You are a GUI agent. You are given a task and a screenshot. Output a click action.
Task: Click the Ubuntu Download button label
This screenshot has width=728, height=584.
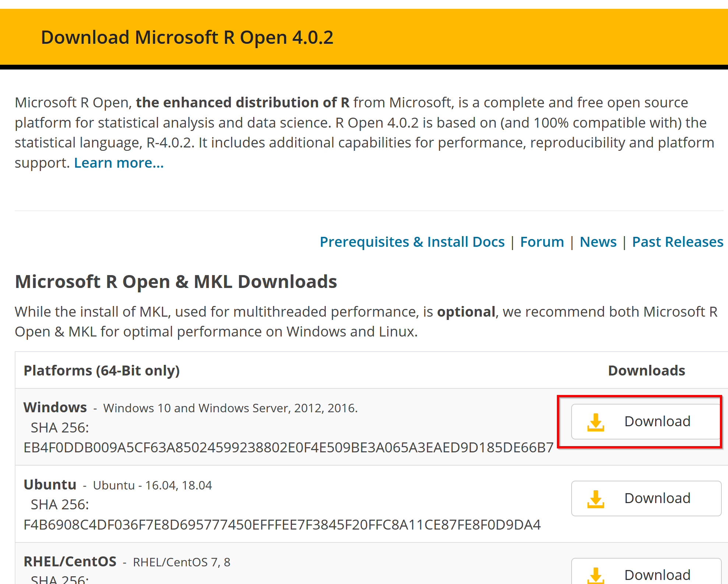[x=657, y=498]
